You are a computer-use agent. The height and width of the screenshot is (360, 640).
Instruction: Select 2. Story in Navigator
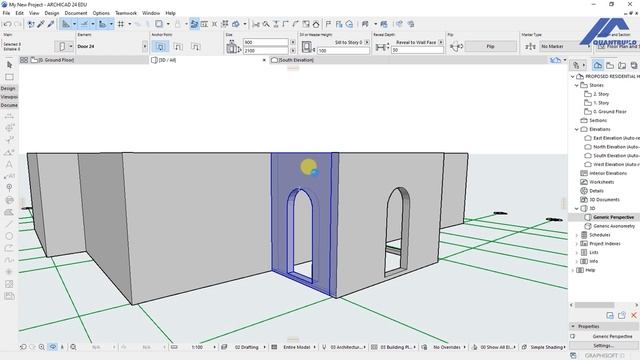[601, 94]
